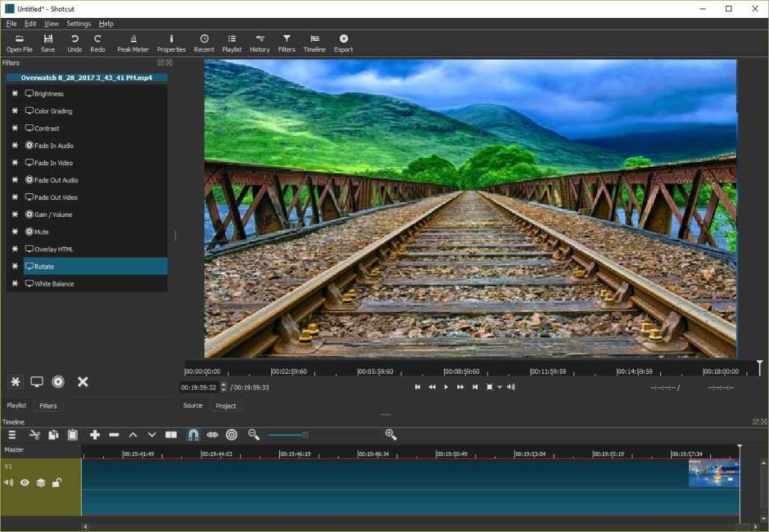Remove the selected filter with X

click(83, 382)
